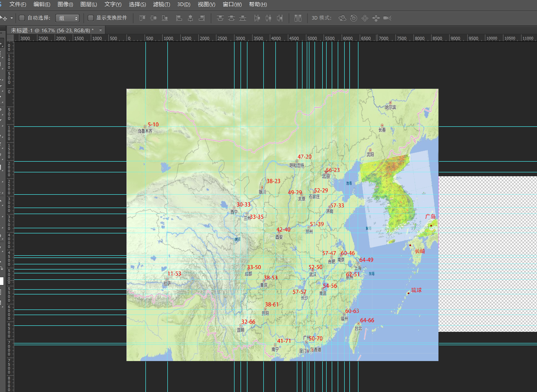Open the 组 auto-select dropdown
This screenshot has width=537, height=392.
tap(68, 18)
